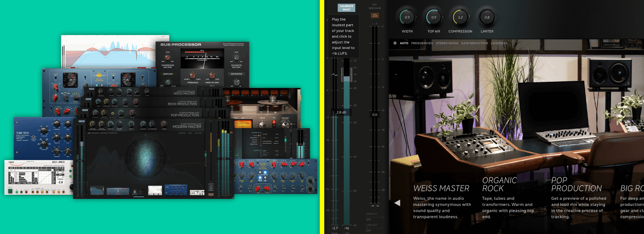
Task: Click the De-Esser knob in Modern Master
Action: click(x=143, y=124)
